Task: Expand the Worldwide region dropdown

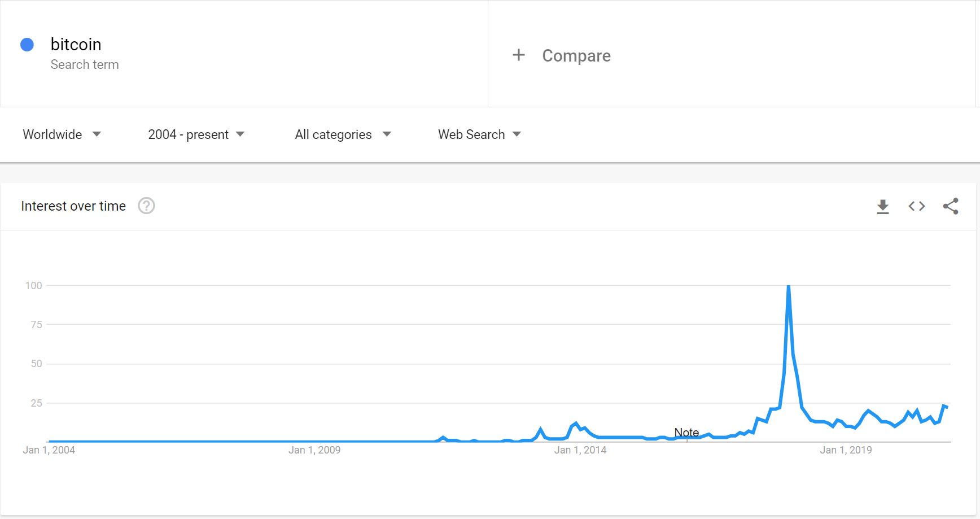Action: click(62, 134)
